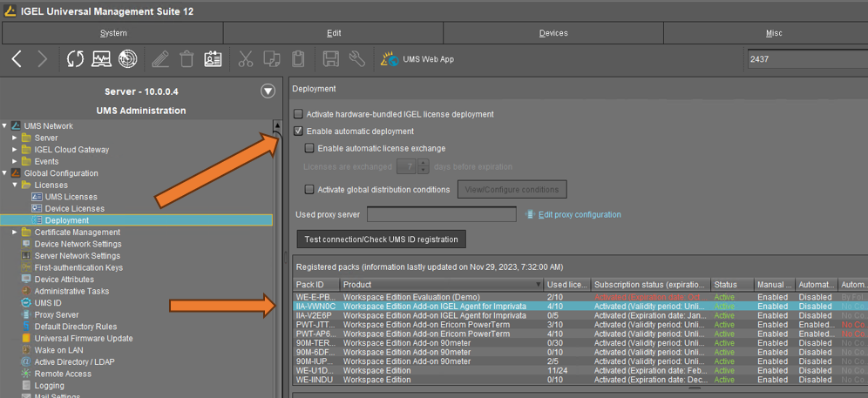
Task: Open Universal Firmware Update node
Action: tap(83, 339)
